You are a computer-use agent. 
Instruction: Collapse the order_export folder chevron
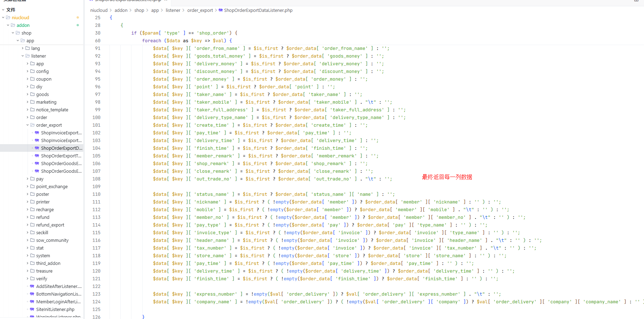click(x=28, y=125)
